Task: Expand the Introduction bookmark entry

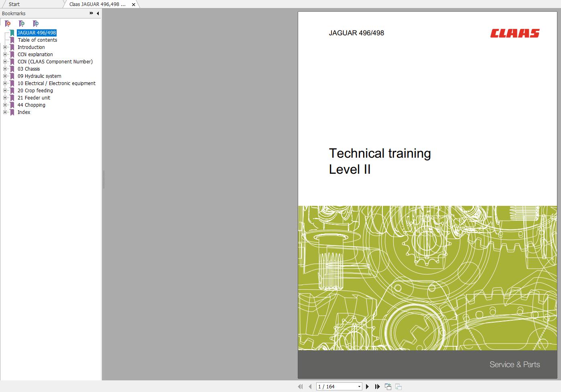Action: (4, 47)
